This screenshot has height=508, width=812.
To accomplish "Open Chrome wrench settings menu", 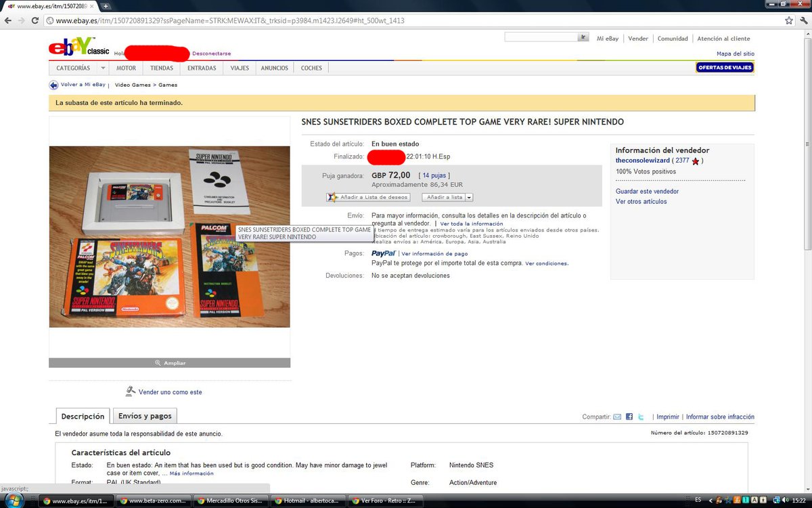I will point(803,21).
